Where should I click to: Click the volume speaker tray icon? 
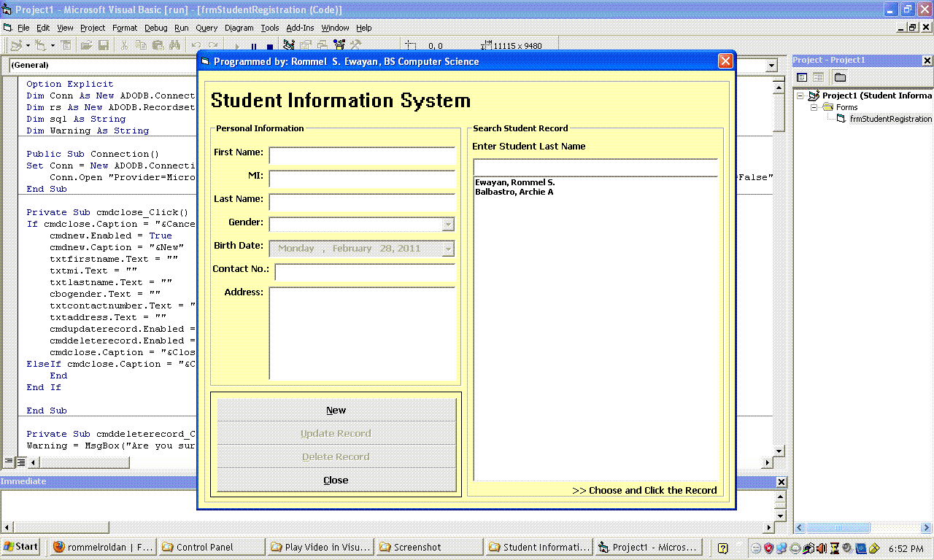click(822, 548)
